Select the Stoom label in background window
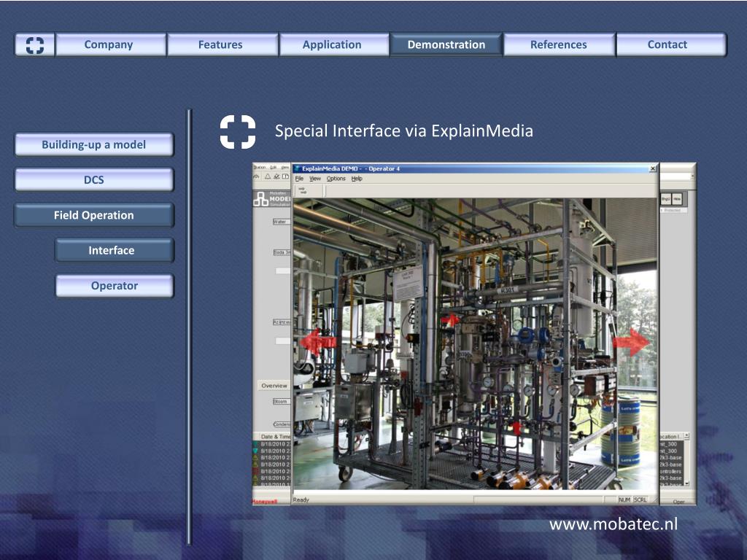Image resolution: width=747 pixels, height=560 pixels. pyautogui.click(x=280, y=402)
